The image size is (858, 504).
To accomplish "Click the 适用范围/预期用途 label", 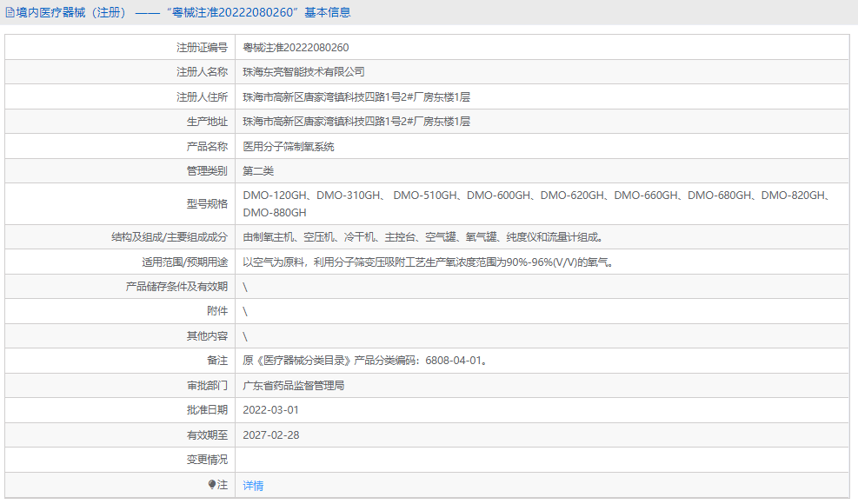I will tap(185, 262).
